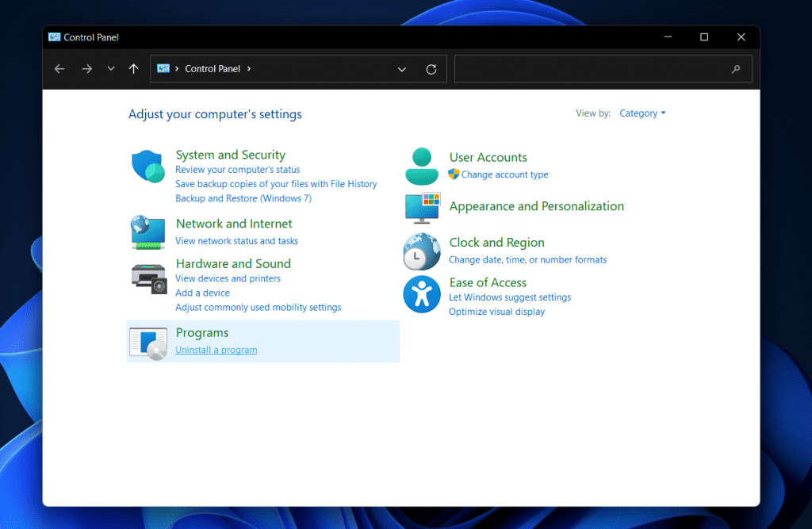Click the System and Security shield icon

coord(147,167)
